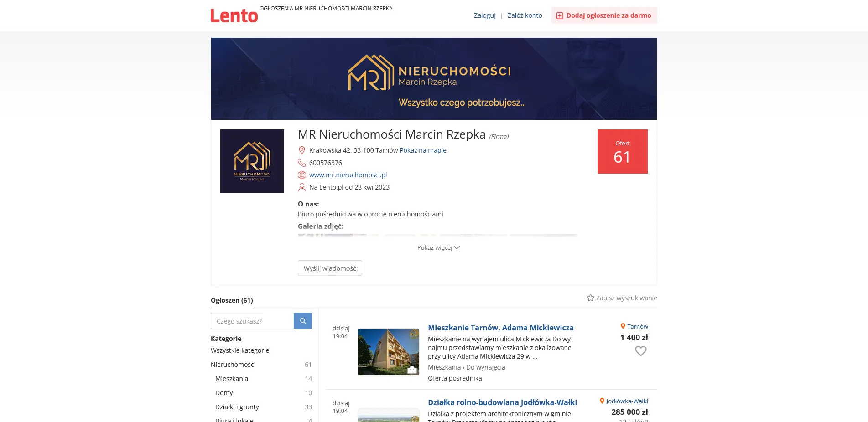The width and height of the screenshot is (868, 422).
Task: Add Mieszkanie Tarnów listing to favorites heart
Action: point(641,351)
